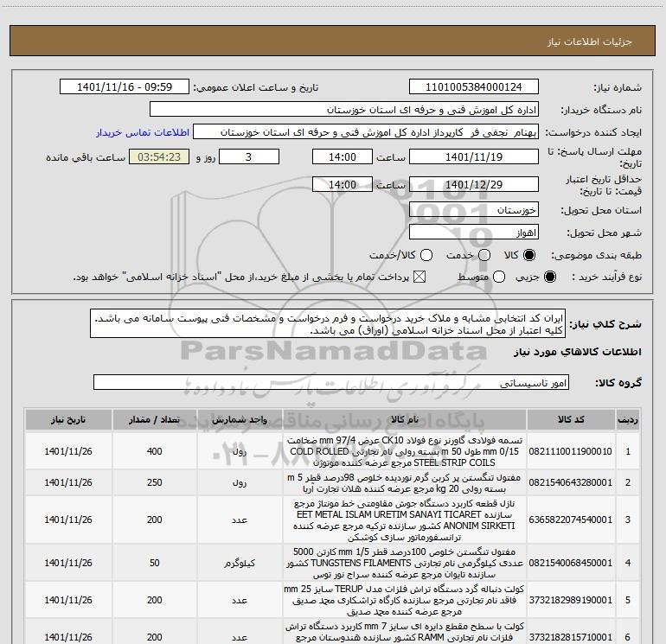Click the announcement date field 1401/11/16 - 09:59
666x644 pixels.
[x=125, y=87]
